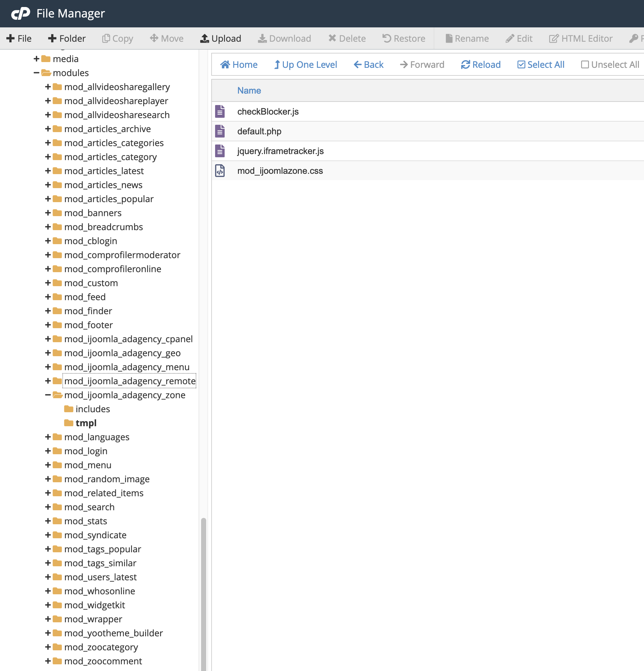Click the checkBlocker.js file icon
This screenshot has height=671, width=644.
[220, 112]
